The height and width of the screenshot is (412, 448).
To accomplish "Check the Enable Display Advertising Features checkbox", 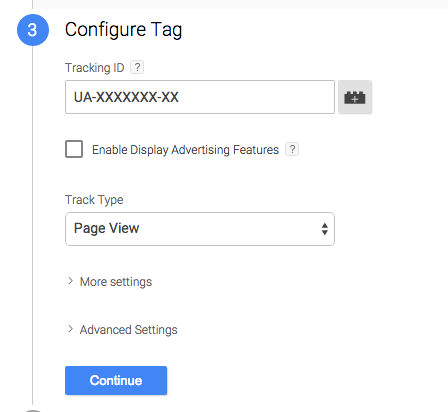I will coord(74,149).
